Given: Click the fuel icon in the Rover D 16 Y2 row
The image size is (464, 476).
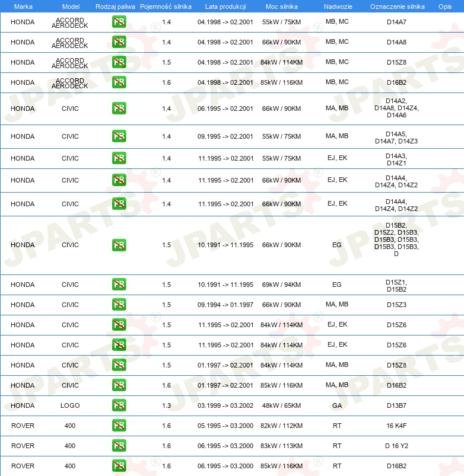Looking at the screenshot, I should tap(119, 446).
